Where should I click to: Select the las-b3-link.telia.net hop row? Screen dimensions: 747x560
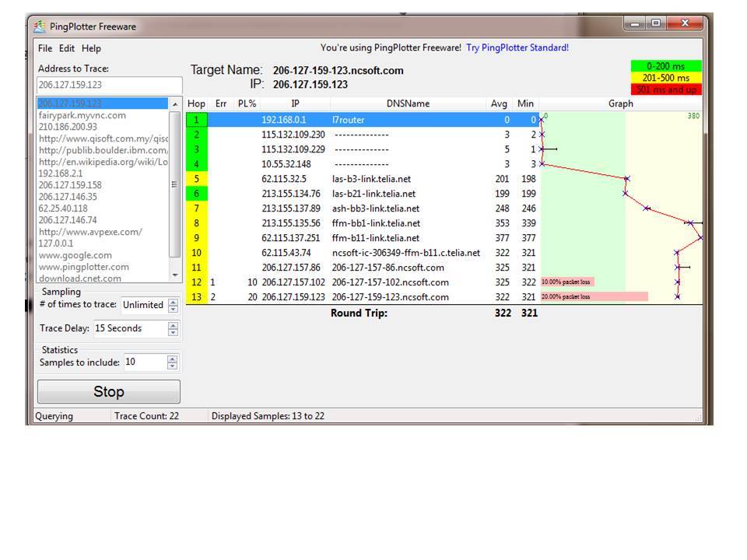coord(363,179)
